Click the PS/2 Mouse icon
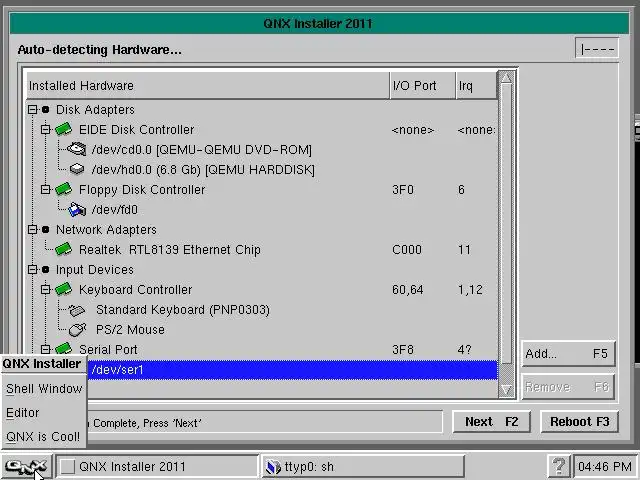Image resolution: width=640 pixels, height=480 pixels. tap(77, 329)
